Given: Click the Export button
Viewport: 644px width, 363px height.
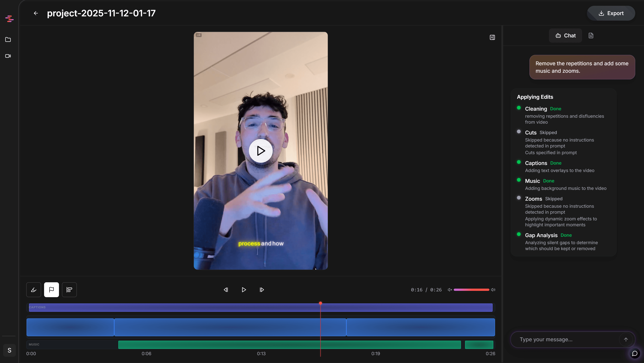Looking at the screenshot, I should tap(611, 13).
